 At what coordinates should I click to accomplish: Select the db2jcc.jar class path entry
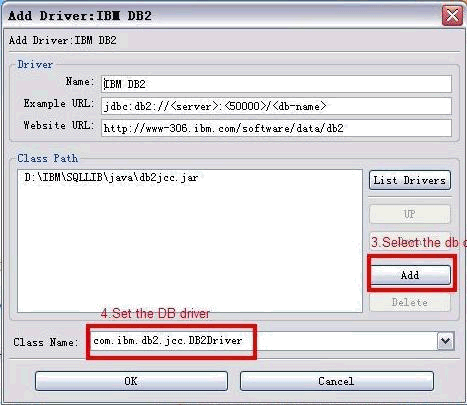(111, 177)
